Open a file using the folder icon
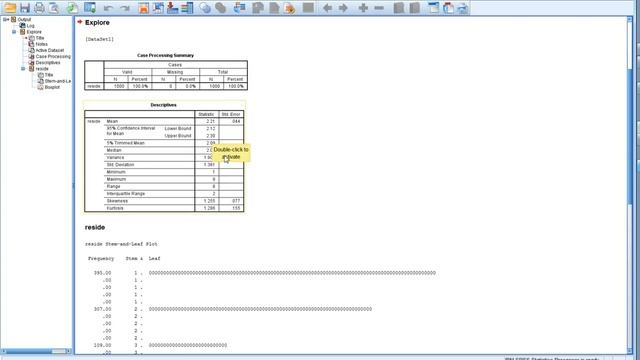Viewport: 640px width, 360px height. [x=10, y=7]
